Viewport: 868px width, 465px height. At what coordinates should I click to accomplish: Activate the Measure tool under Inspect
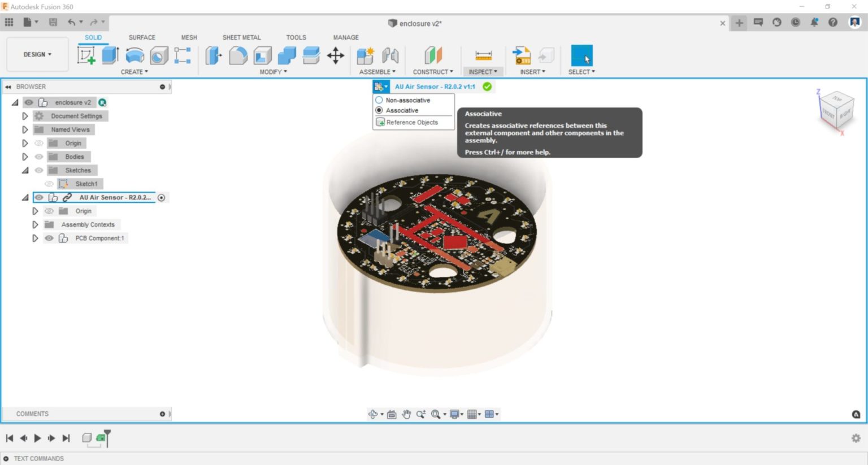click(x=483, y=55)
